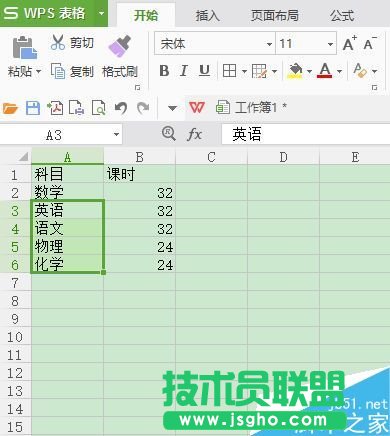Click formula bar containing 英语
The image size is (390, 436).
tap(306, 134)
